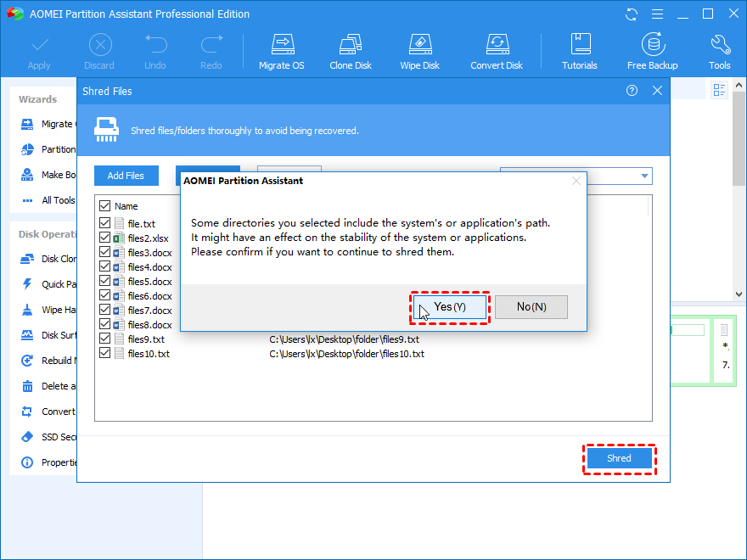Image resolution: width=747 pixels, height=560 pixels.
Task: Click the Undo arrow icon
Action: 156,45
